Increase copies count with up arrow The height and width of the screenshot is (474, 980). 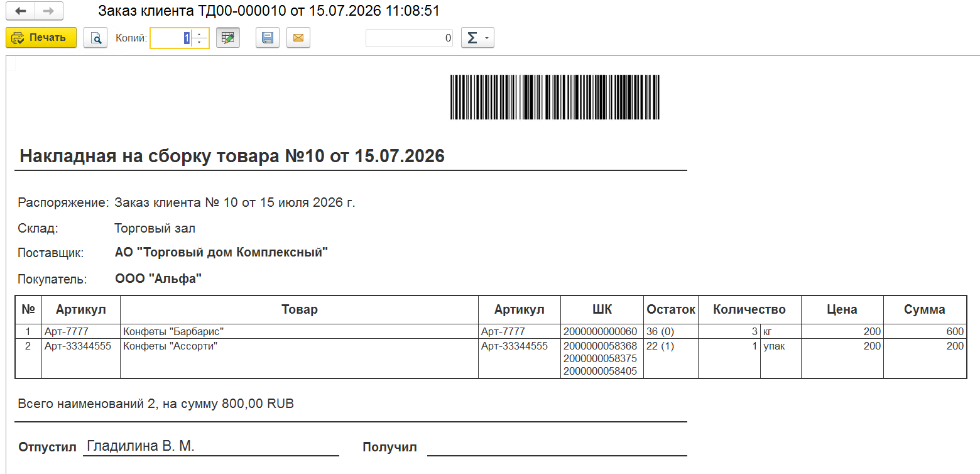click(x=200, y=33)
